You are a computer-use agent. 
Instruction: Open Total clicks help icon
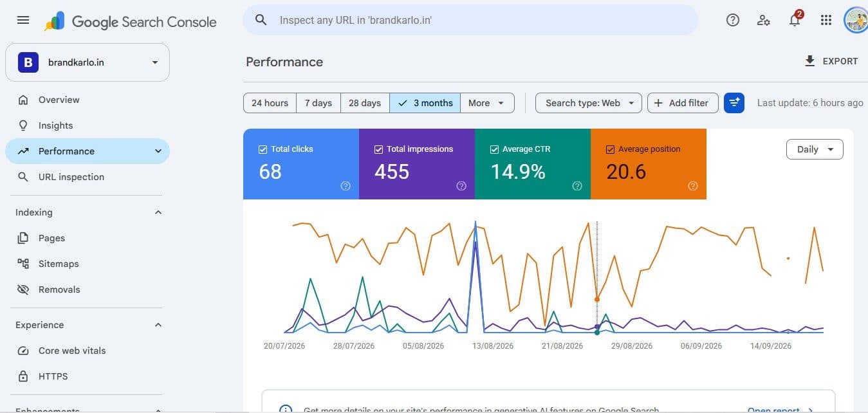coord(346,186)
